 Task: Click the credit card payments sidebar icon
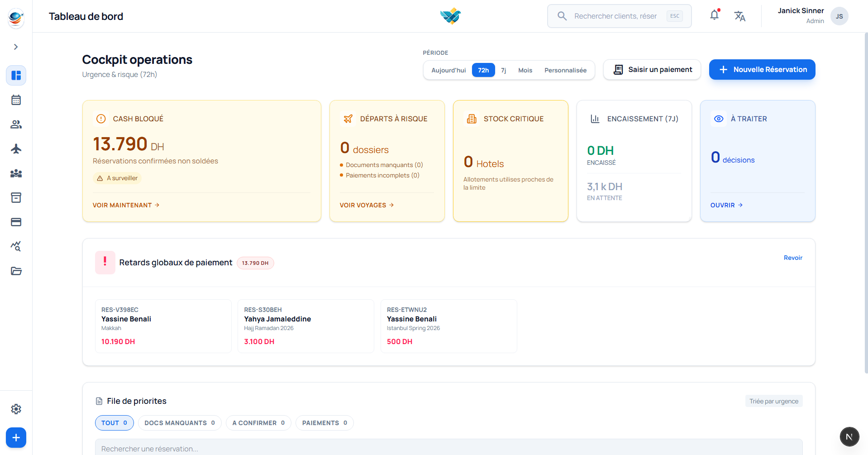click(x=16, y=222)
